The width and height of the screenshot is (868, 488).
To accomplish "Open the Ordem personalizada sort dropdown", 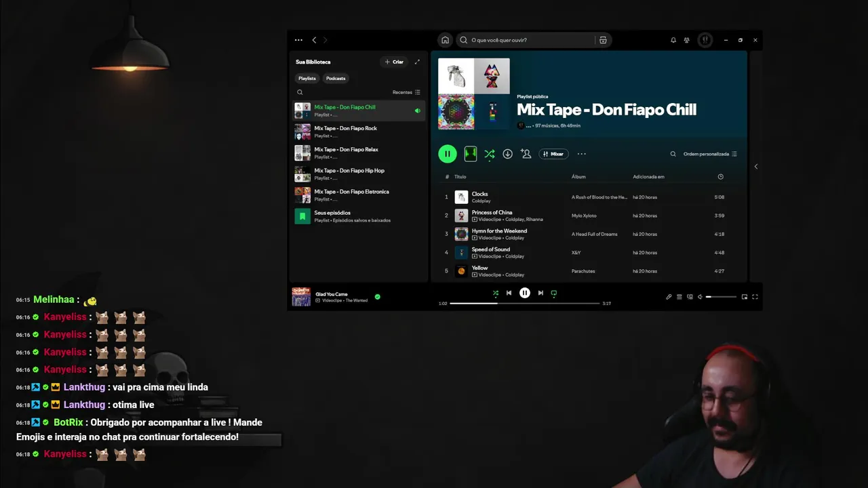I will [x=710, y=154].
